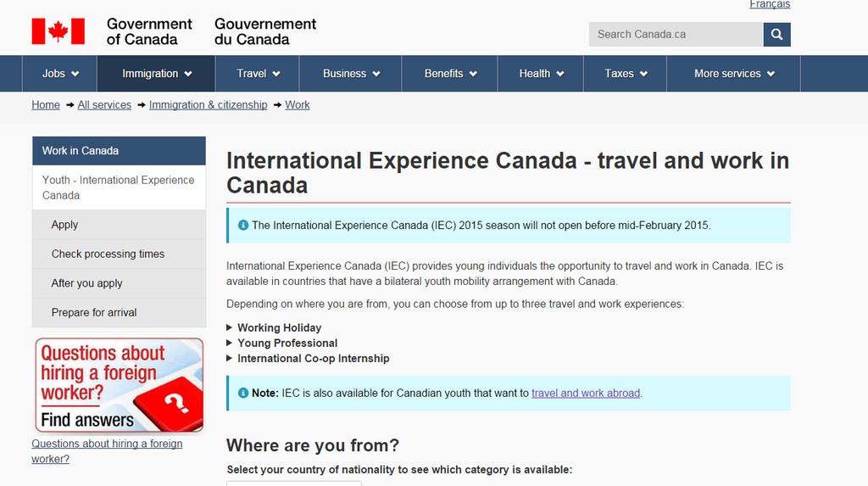Viewport: 868px width, 486px height.
Task: Click the Canadian flag logo
Action: 58,31
